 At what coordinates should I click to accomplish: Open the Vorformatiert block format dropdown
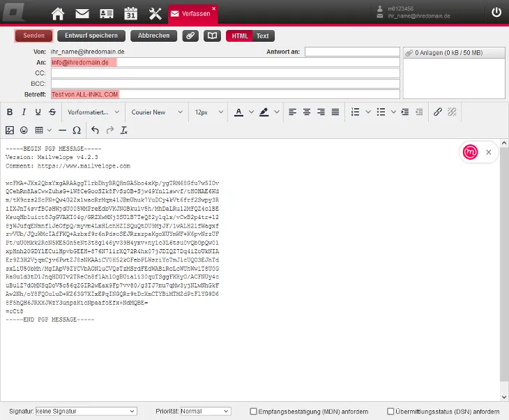pos(93,112)
